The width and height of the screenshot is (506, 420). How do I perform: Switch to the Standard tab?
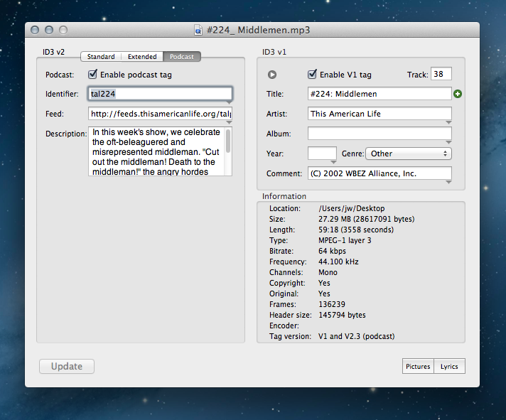[x=101, y=56]
